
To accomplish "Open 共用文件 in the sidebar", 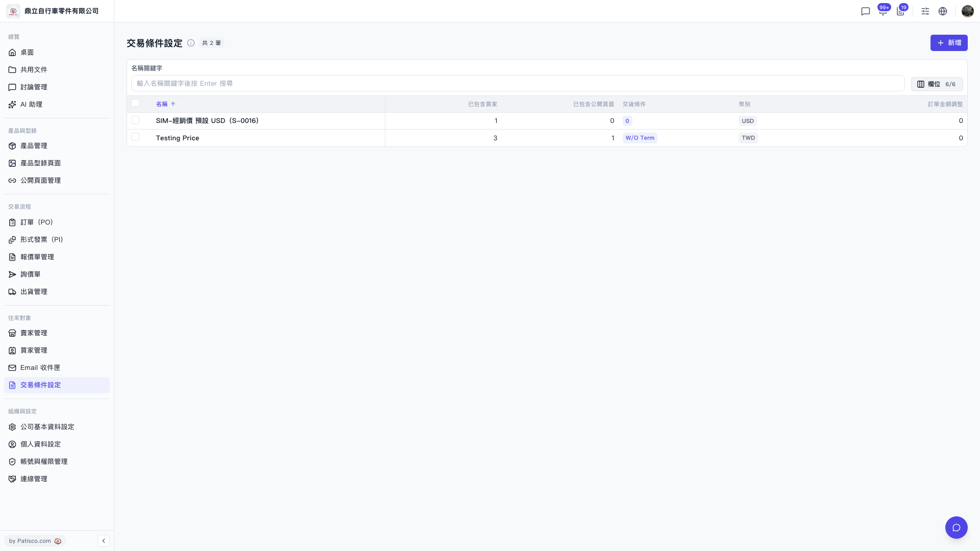I will click(57, 70).
